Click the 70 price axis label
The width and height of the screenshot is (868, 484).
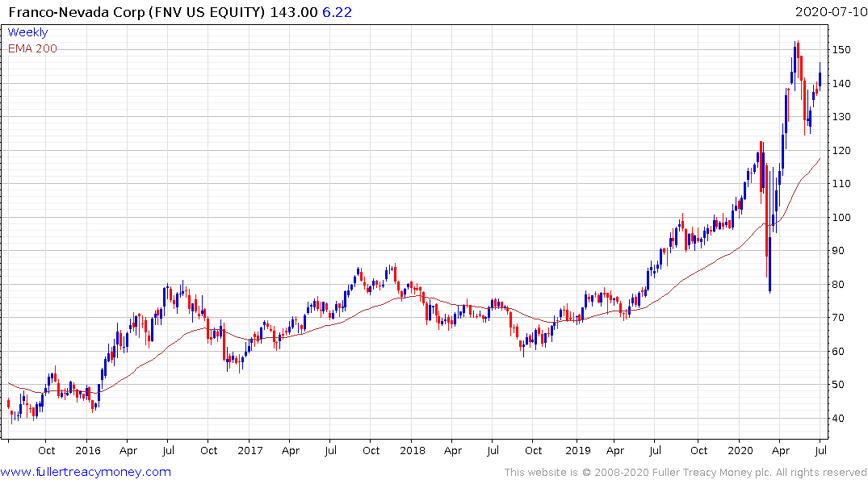[839, 318]
